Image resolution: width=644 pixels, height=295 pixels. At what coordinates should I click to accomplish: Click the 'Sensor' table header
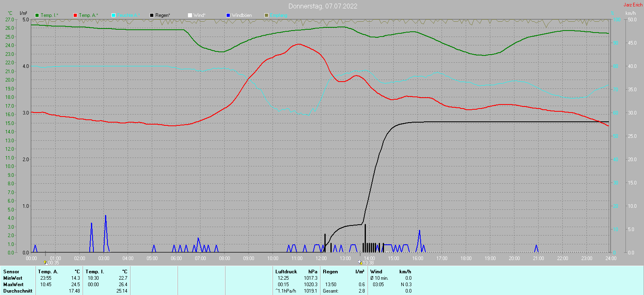[x=11, y=272]
